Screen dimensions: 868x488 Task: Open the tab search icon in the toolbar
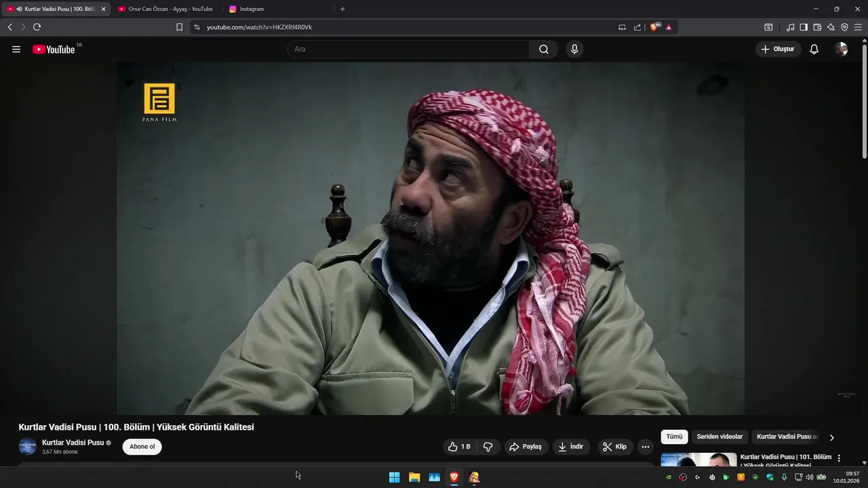coord(768,27)
